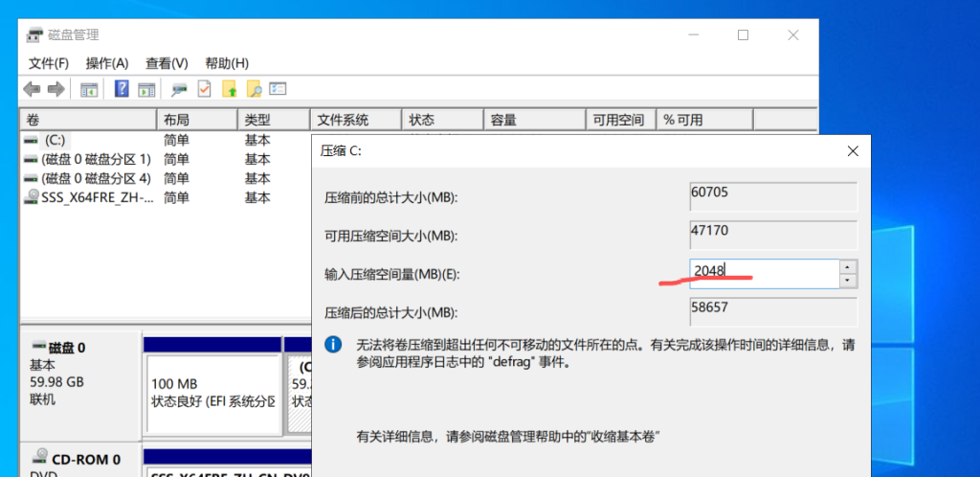The height and width of the screenshot is (477, 980).
Task: Click the Back arrow in the toolbar
Action: click(32, 89)
